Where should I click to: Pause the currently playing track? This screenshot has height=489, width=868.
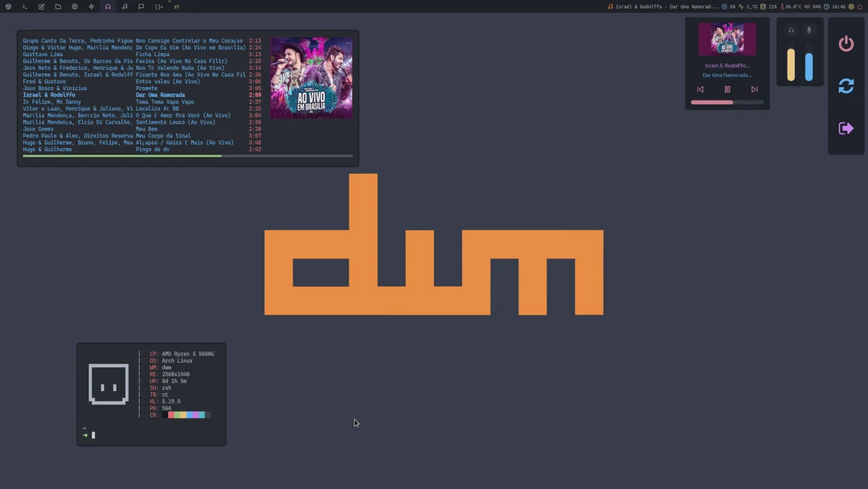click(x=727, y=89)
